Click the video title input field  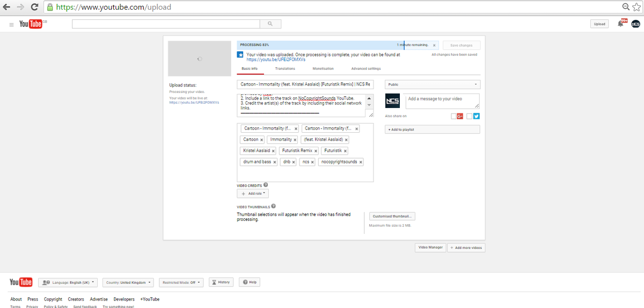coord(305,84)
